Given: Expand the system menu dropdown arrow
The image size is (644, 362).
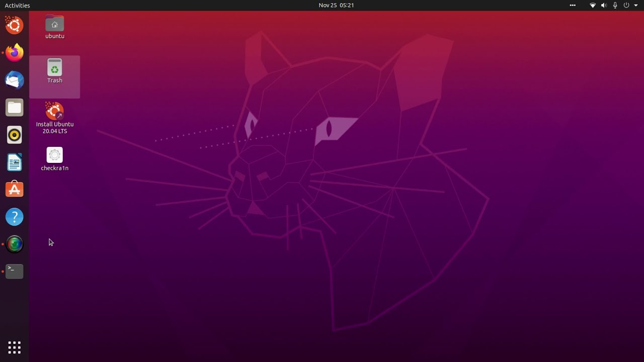Looking at the screenshot, I should [x=636, y=6].
